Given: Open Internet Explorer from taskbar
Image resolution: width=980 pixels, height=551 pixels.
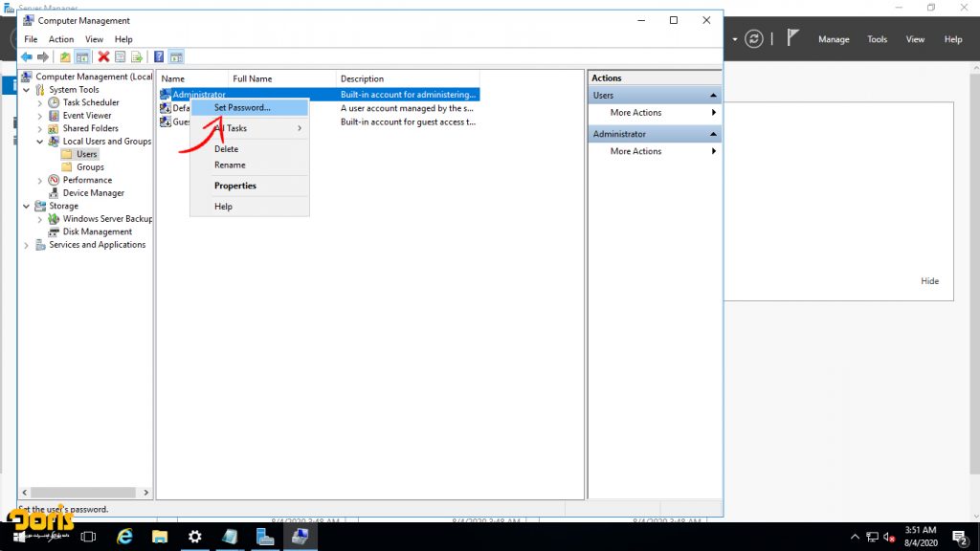Looking at the screenshot, I should [125, 537].
